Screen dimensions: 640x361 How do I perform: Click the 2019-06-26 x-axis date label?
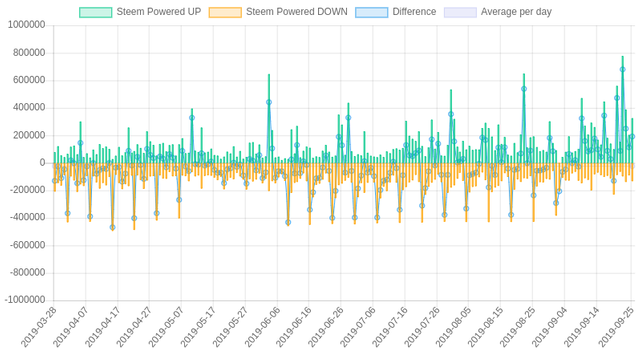tap(325, 327)
